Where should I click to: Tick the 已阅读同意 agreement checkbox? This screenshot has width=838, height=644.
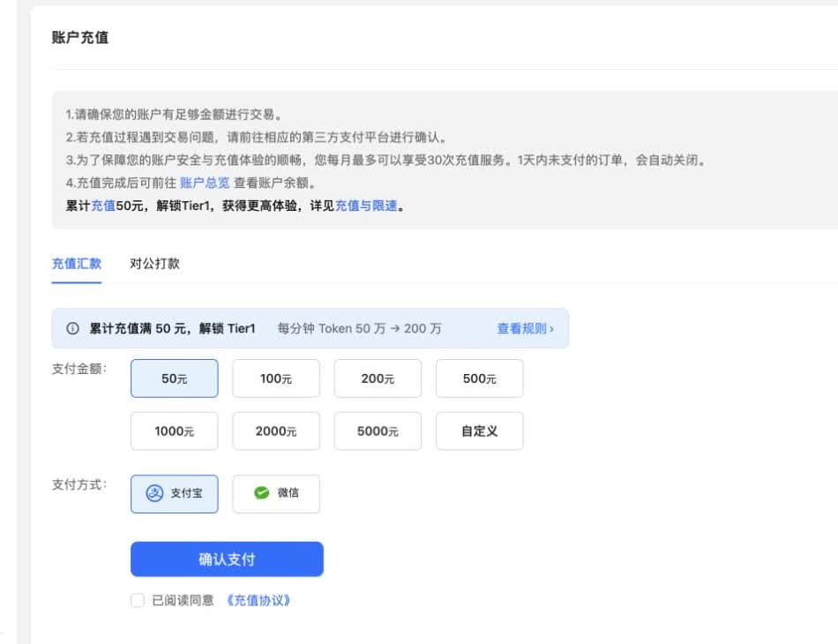pos(138,600)
